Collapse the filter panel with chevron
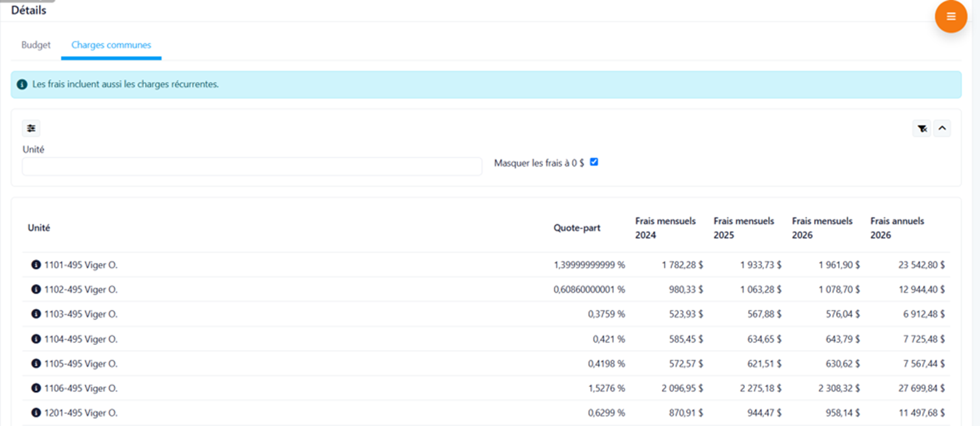Viewport: 980px width, 426px height. point(942,128)
